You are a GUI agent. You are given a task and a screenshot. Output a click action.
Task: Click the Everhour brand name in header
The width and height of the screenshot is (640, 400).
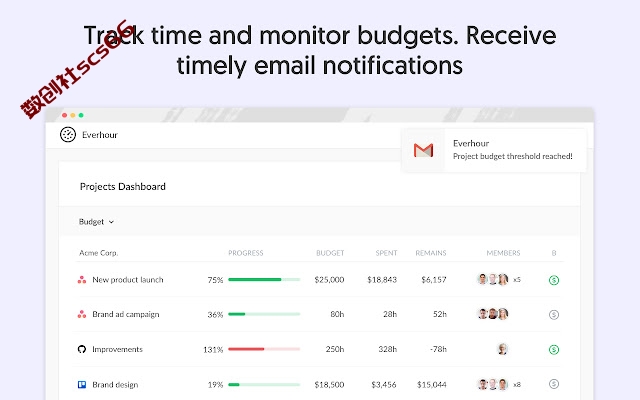tap(100, 135)
